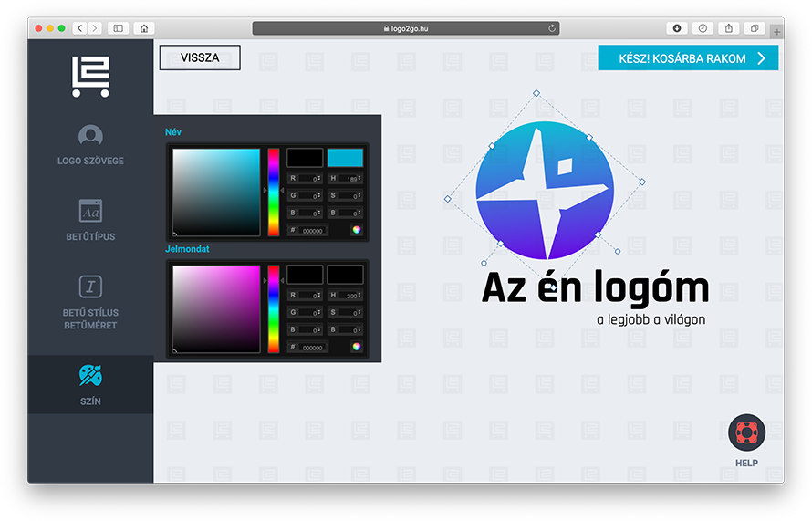Click the color wheel icon in Jelmondat picker

pyautogui.click(x=357, y=347)
